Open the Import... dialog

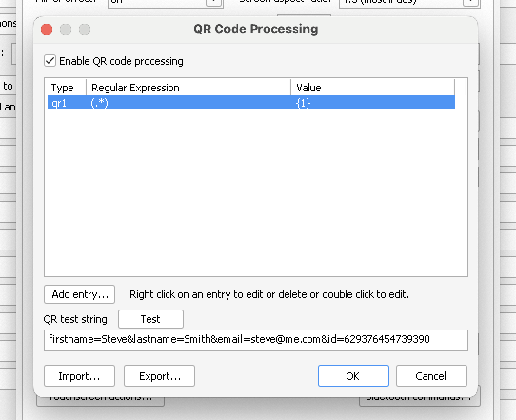click(x=79, y=376)
